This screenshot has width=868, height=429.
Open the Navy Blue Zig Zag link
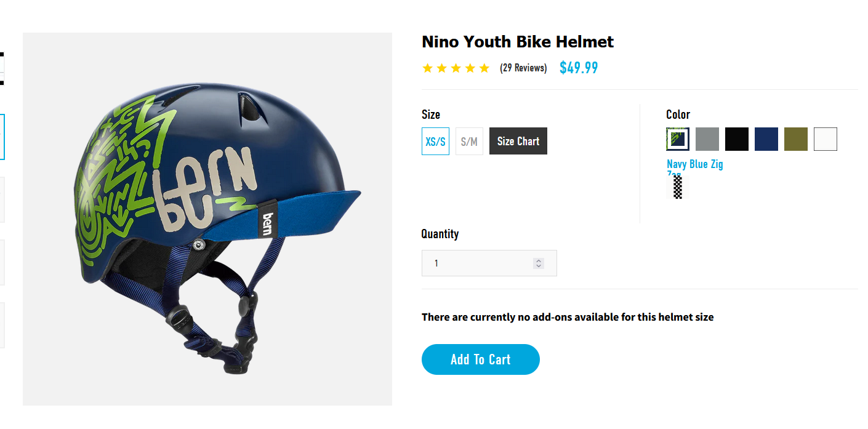(x=694, y=164)
